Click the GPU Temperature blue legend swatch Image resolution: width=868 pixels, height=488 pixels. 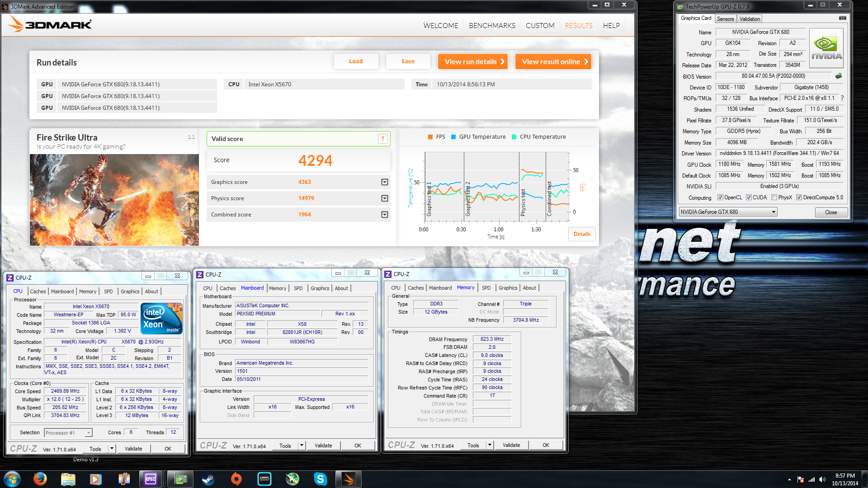click(x=453, y=137)
